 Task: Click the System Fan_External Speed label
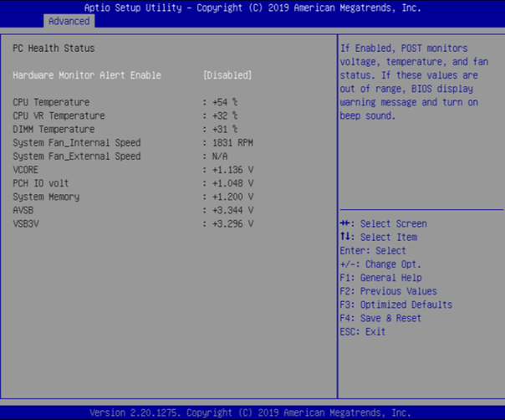(x=76, y=156)
